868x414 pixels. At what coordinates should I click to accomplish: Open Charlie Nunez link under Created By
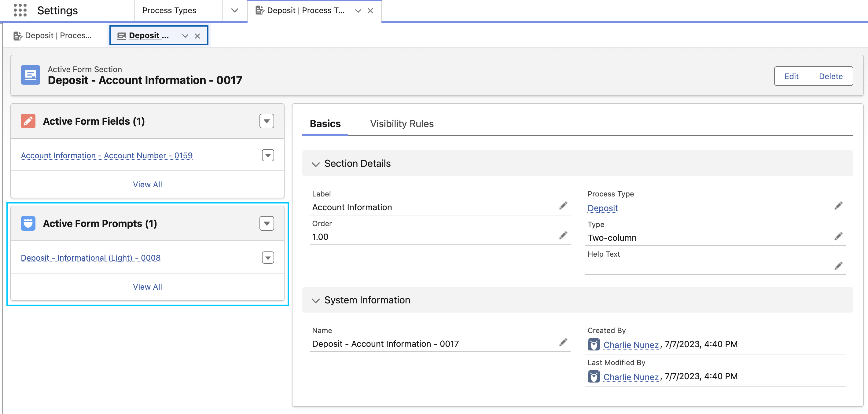click(631, 345)
